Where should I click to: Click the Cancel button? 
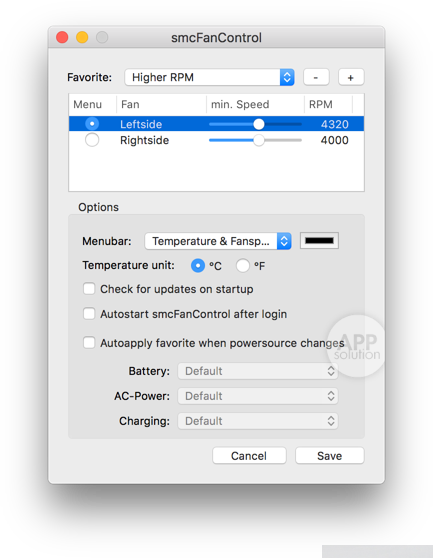(x=249, y=456)
